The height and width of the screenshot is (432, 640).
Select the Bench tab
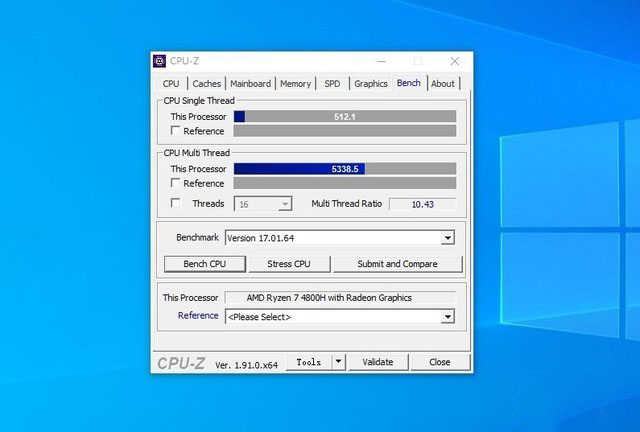[x=409, y=83]
